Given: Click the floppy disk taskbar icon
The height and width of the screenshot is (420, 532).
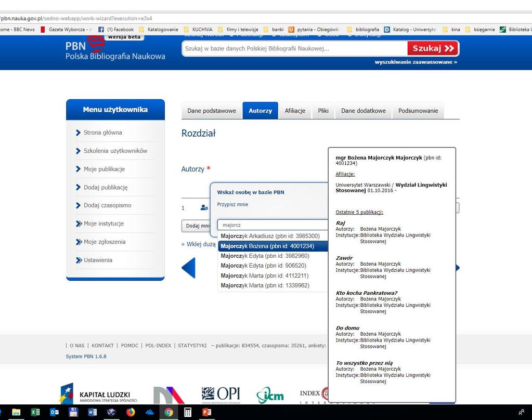Looking at the screenshot, I should click(x=73, y=412).
